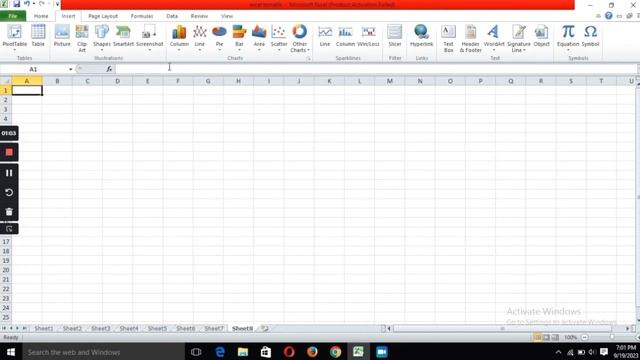Undo last action in Quick Access Toolbar
This screenshot has width=640, height=360.
coord(27,4)
